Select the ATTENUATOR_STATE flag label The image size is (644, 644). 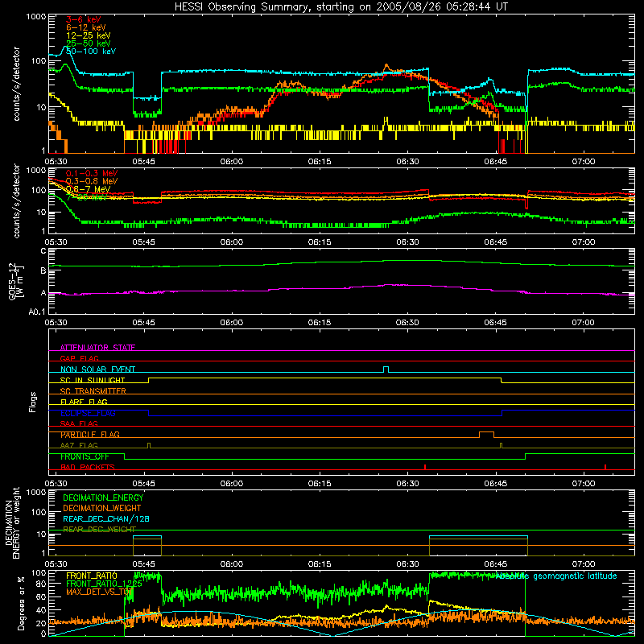(97, 348)
